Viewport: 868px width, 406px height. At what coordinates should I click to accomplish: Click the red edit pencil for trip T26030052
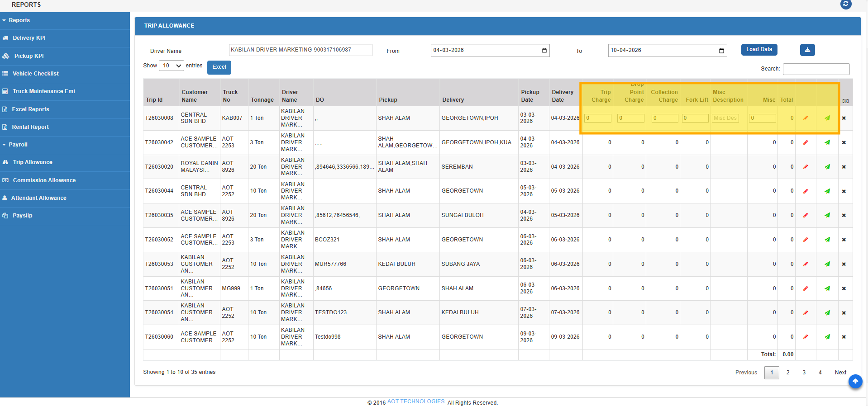pos(806,240)
